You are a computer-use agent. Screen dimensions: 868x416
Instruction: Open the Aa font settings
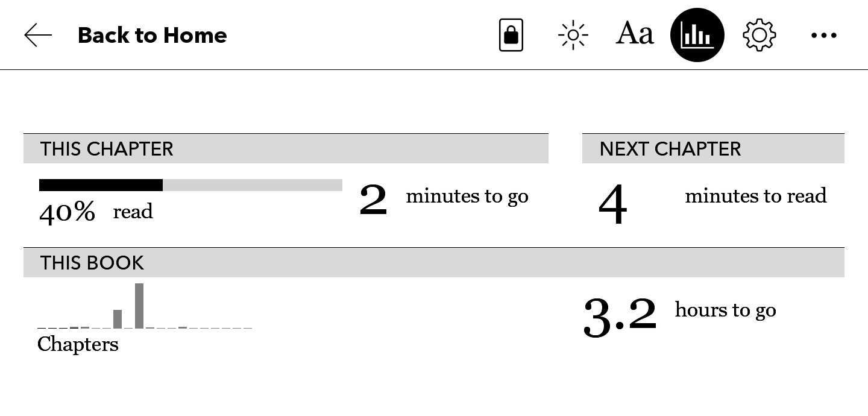tap(635, 34)
